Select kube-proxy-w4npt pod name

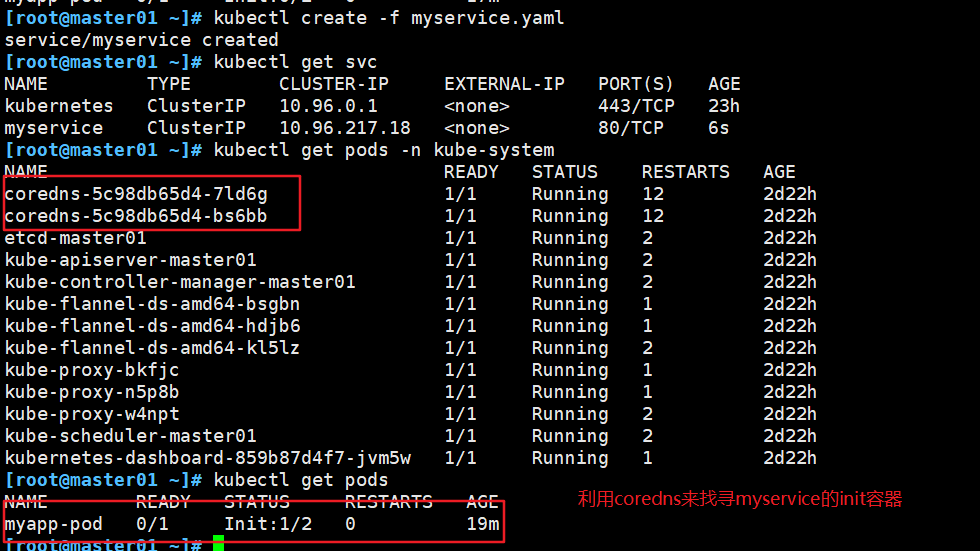click(x=92, y=414)
